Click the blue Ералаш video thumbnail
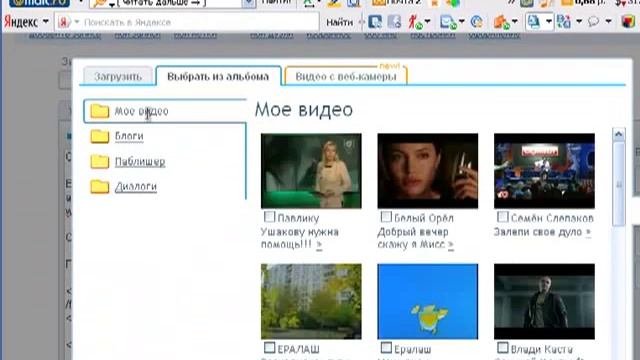640x360 pixels. pyautogui.click(x=427, y=302)
